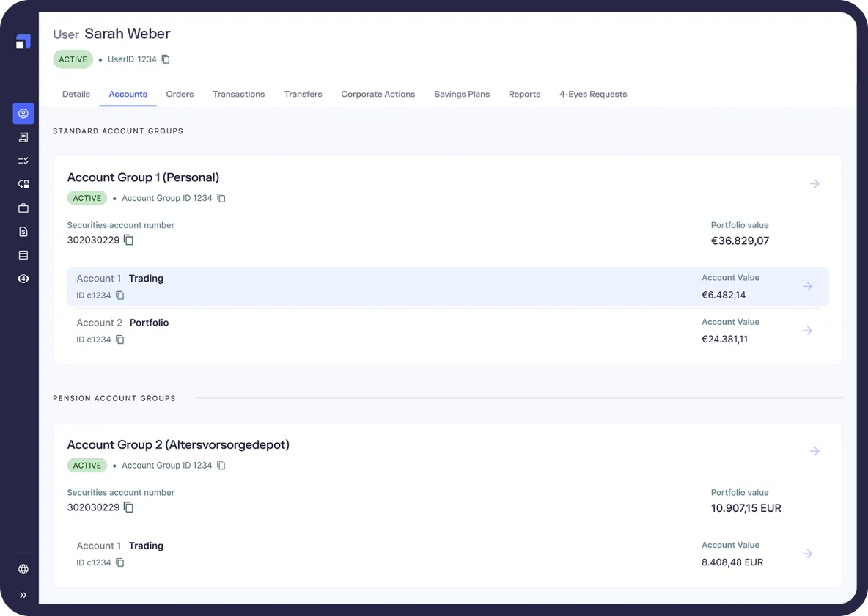
Task: Switch to the Transfers tab
Action: (303, 94)
